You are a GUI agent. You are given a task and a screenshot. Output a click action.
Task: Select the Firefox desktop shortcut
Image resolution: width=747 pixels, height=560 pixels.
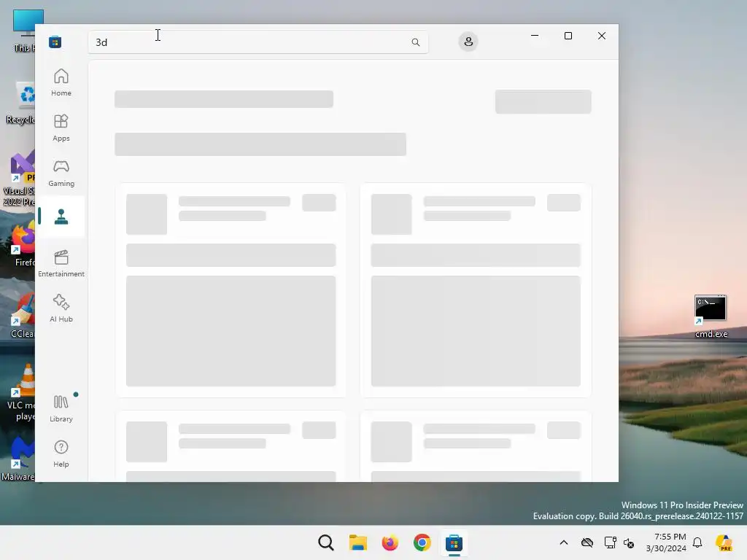23,245
